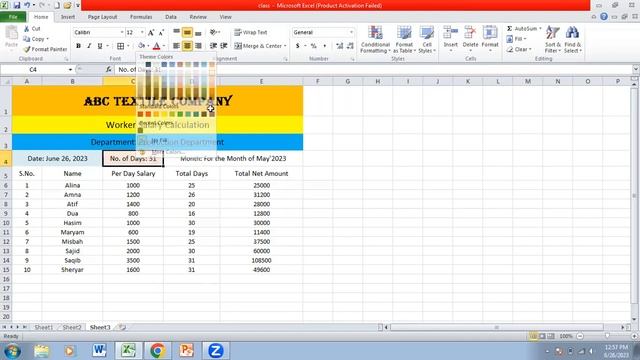Switch to the Sheet1 tab
This screenshot has height=360, width=640.
click(44, 327)
